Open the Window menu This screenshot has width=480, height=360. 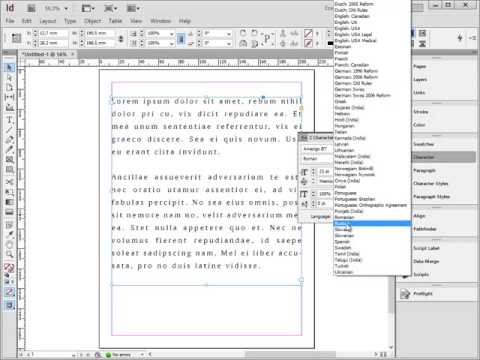pos(160,21)
